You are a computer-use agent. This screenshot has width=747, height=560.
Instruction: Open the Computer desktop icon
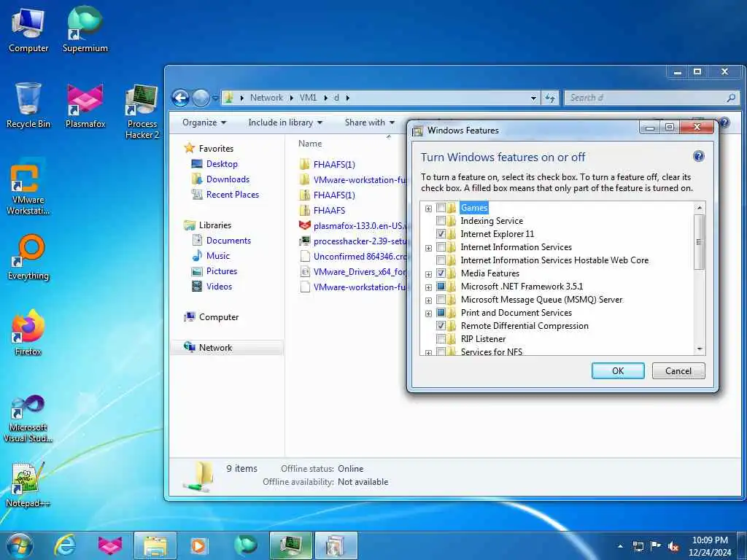28,30
